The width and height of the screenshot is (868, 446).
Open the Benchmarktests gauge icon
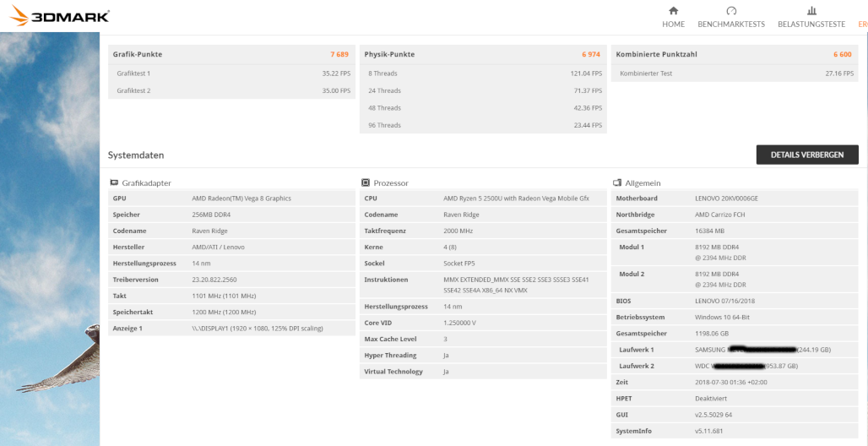(x=731, y=10)
